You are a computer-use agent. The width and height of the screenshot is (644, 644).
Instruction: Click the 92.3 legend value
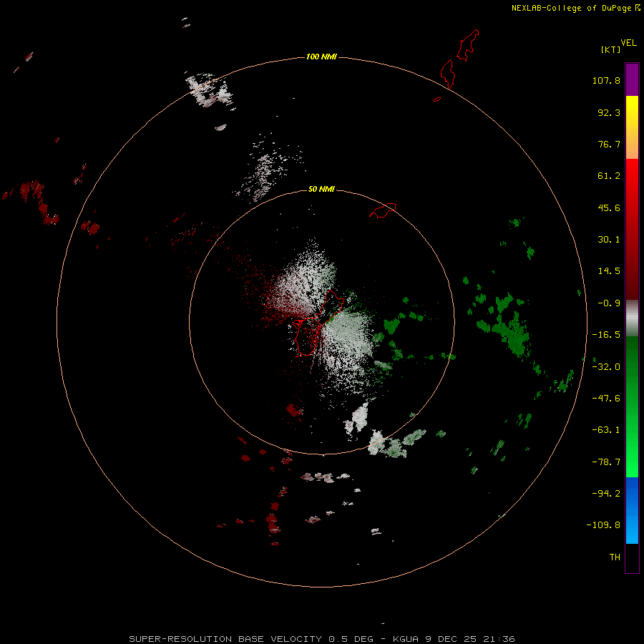click(x=609, y=112)
